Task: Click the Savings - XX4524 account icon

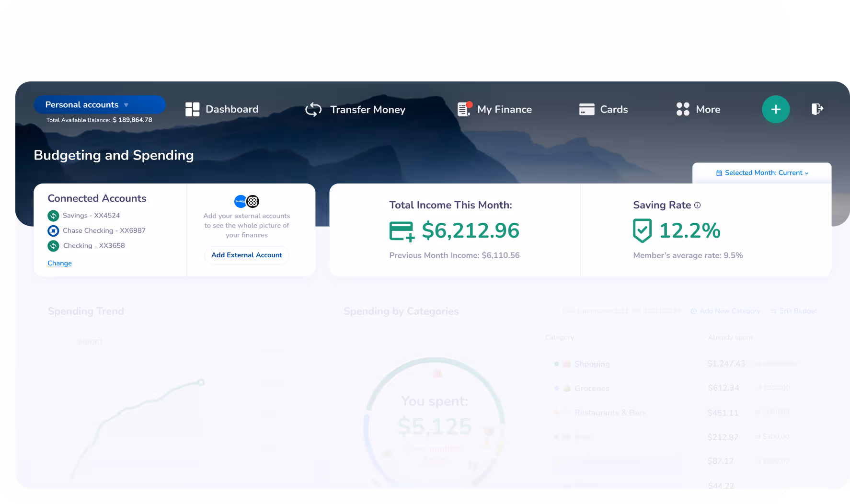Action: point(53,216)
